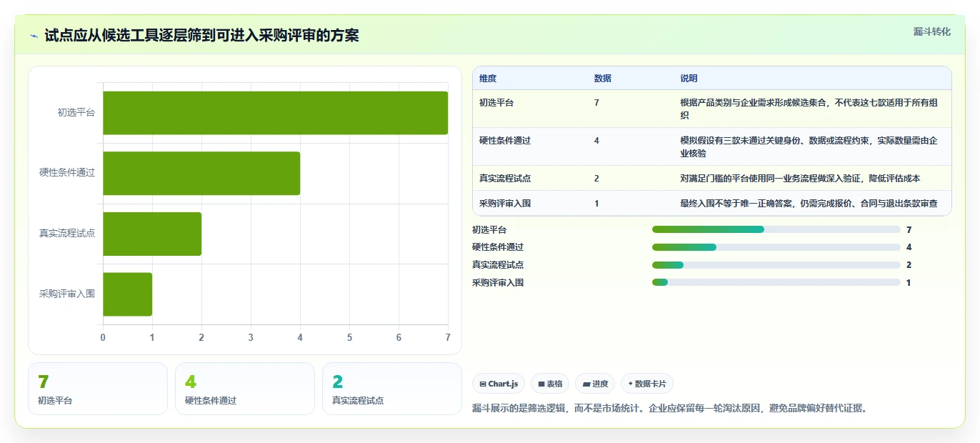This screenshot has height=443, width=980.
Task: Select the 表格 chip
Action: pos(550,384)
